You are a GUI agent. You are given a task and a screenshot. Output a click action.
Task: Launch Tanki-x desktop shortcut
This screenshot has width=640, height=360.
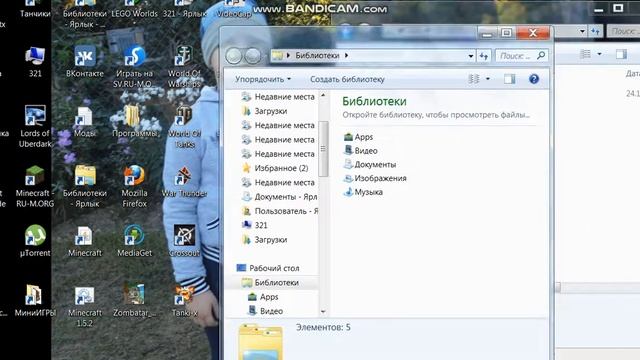click(184, 301)
